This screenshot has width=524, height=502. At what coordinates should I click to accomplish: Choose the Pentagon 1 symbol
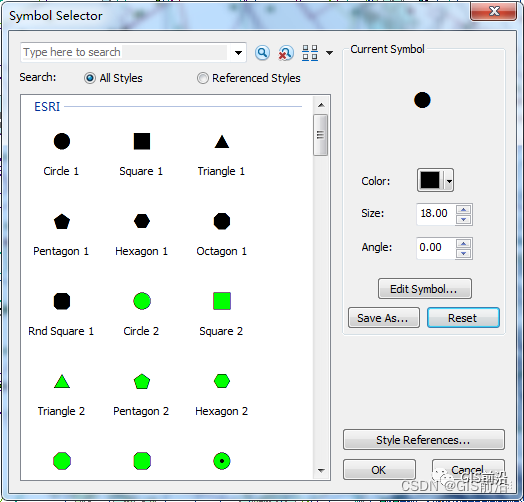pos(61,221)
